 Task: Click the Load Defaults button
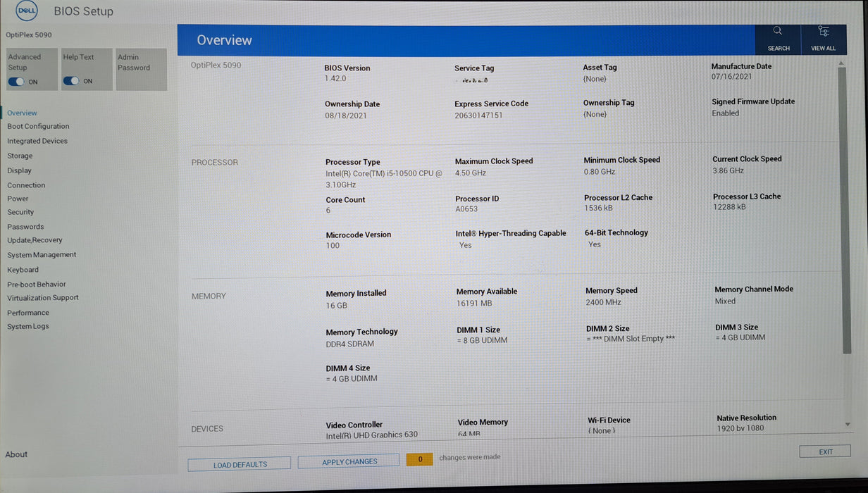click(x=240, y=464)
